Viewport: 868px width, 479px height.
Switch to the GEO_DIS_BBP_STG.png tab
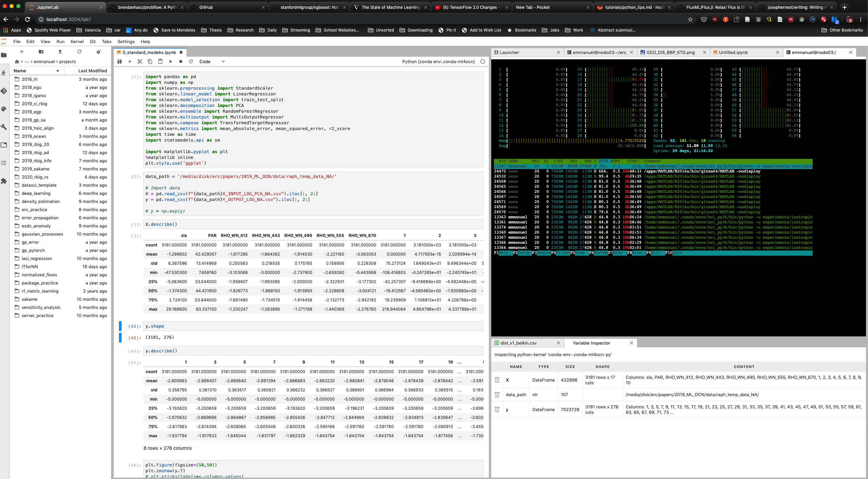click(x=671, y=52)
